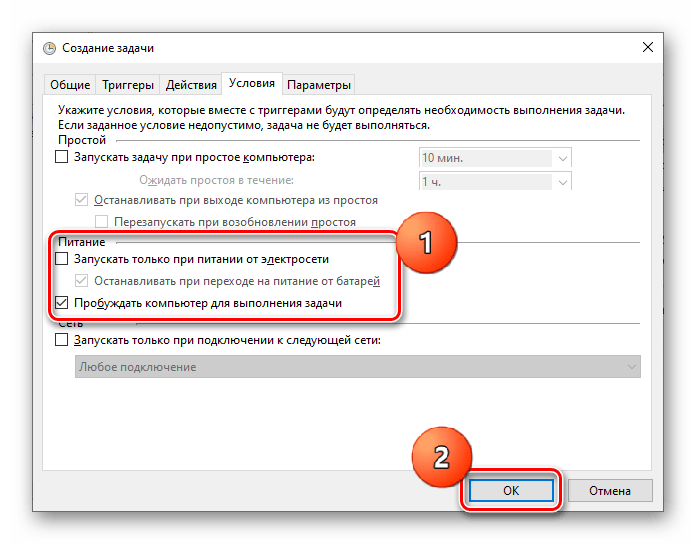Image resolution: width=696 pixels, height=544 pixels.
Task: Toggle Останавливать при переходе на питание от батарей
Action: [x=81, y=280]
